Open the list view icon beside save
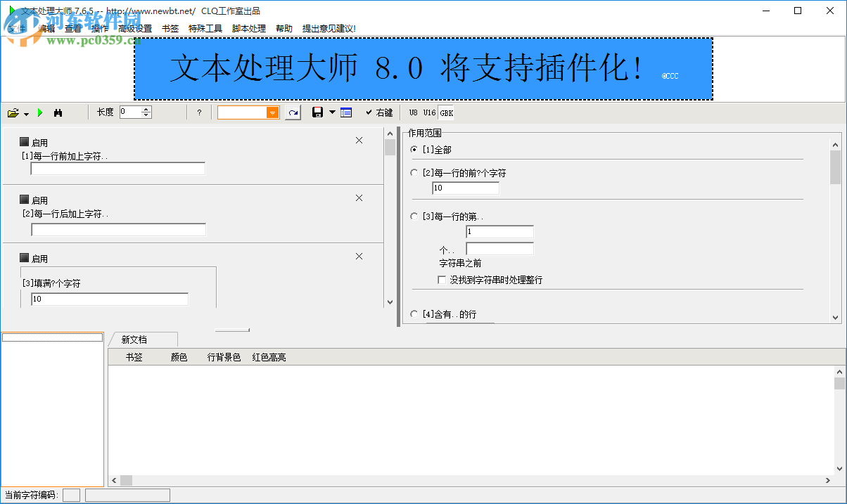This screenshot has height=504, width=847. tap(345, 112)
